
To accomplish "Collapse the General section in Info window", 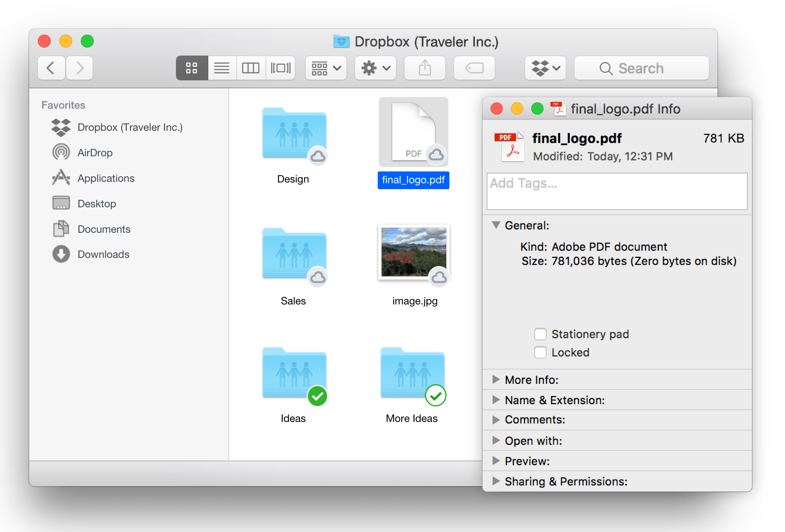I will click(496, 225).
